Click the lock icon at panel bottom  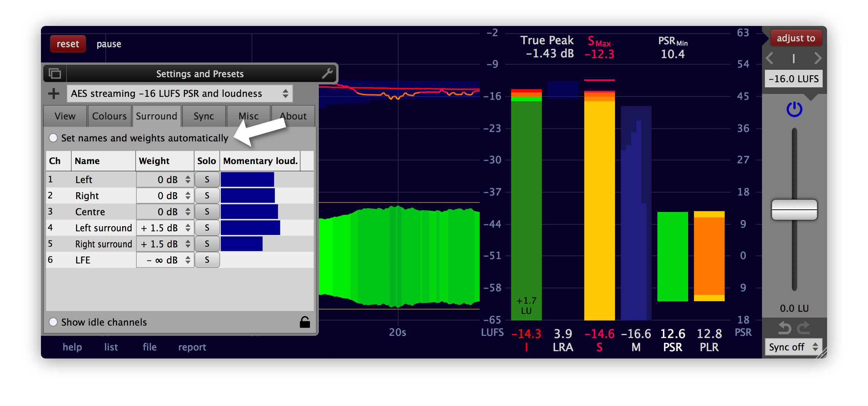tap(306, 321)
